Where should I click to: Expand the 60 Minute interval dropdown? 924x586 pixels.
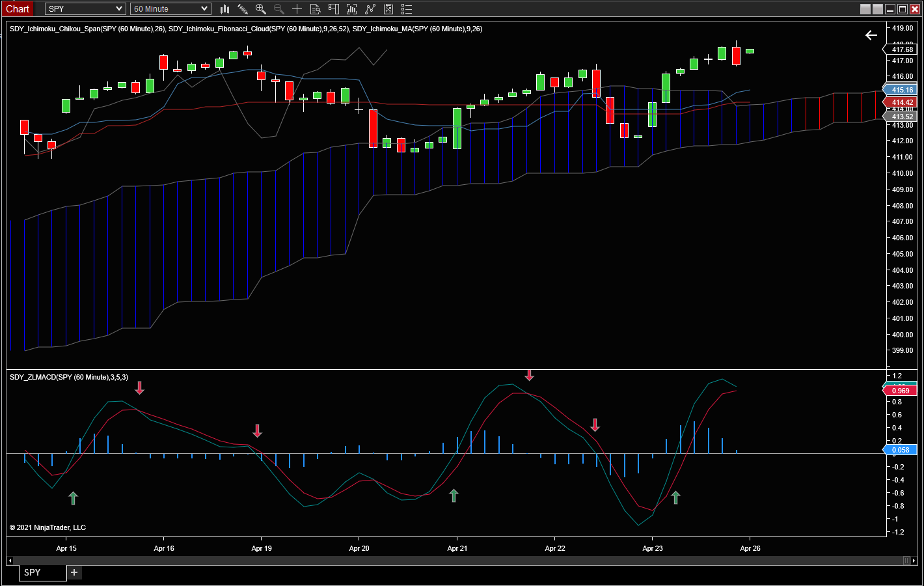pos(170,9)
